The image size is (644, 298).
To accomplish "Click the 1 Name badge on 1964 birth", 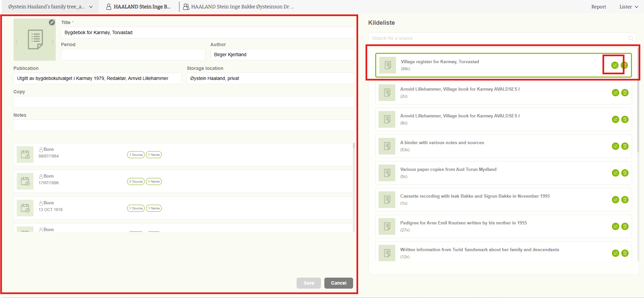I will pyautogui.click(x=154, y=155).
